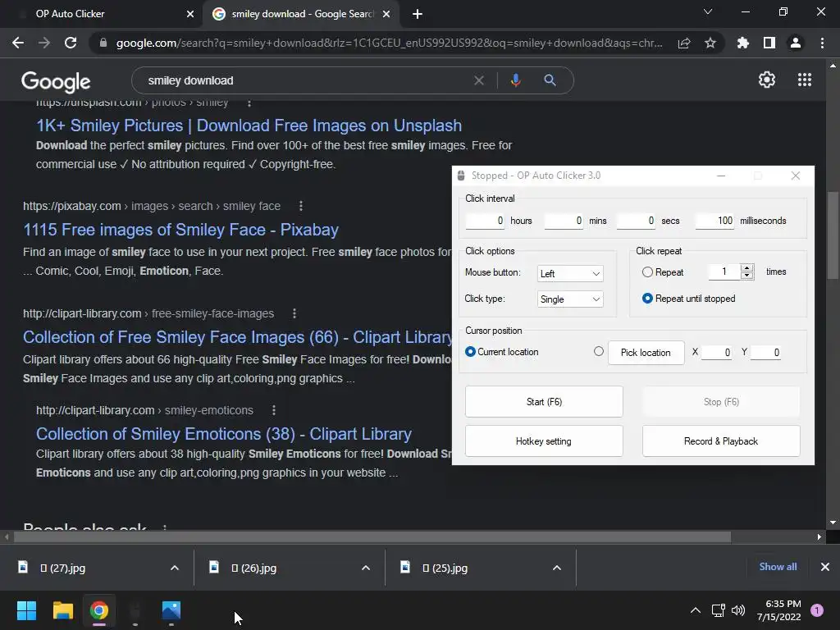This screenshot has height=630, width=840.
Task: Share this page from the address bar
Action: [684, 43]
